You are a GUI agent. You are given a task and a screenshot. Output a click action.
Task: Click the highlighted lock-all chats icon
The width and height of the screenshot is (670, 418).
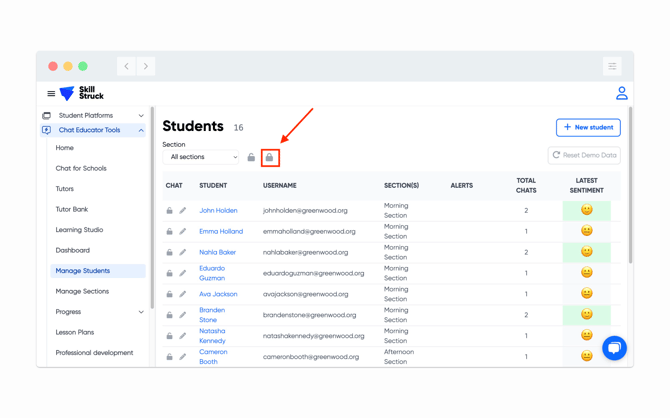point(269,157)
